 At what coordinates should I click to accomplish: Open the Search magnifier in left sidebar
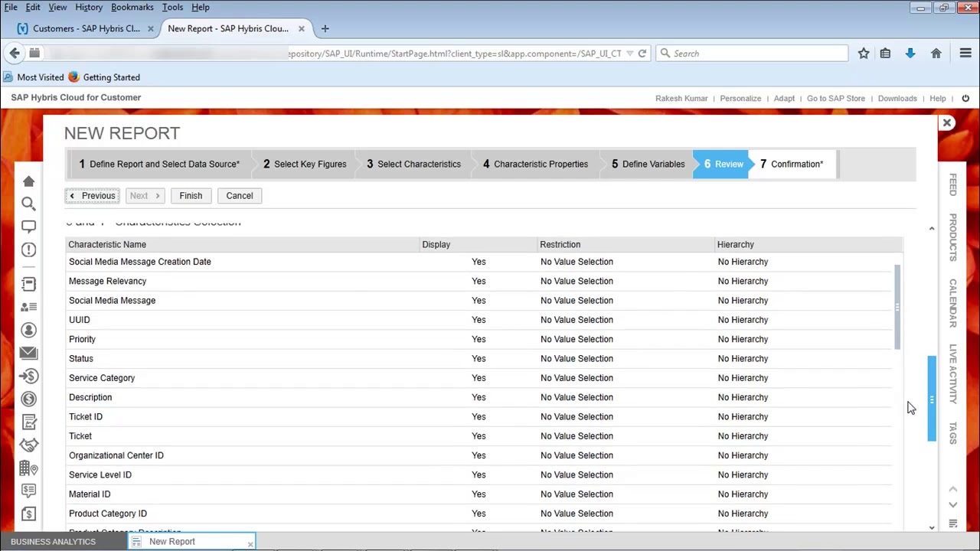pyautogui.click(x=28, y=204)
